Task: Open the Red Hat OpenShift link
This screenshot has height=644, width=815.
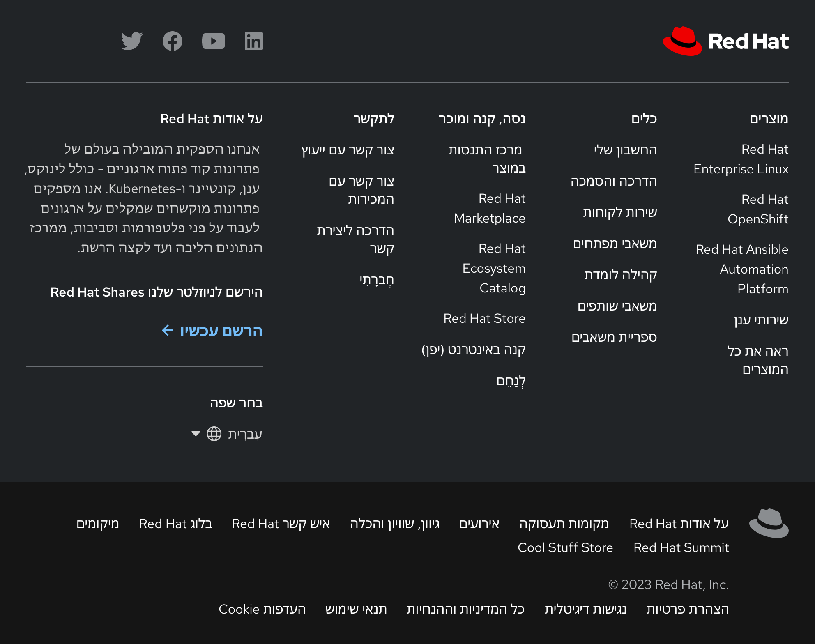Action: coord(758,209)
